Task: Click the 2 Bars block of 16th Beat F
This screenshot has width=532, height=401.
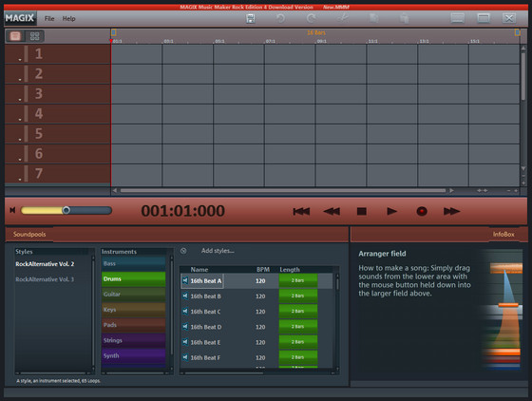Action: (298, 357)
